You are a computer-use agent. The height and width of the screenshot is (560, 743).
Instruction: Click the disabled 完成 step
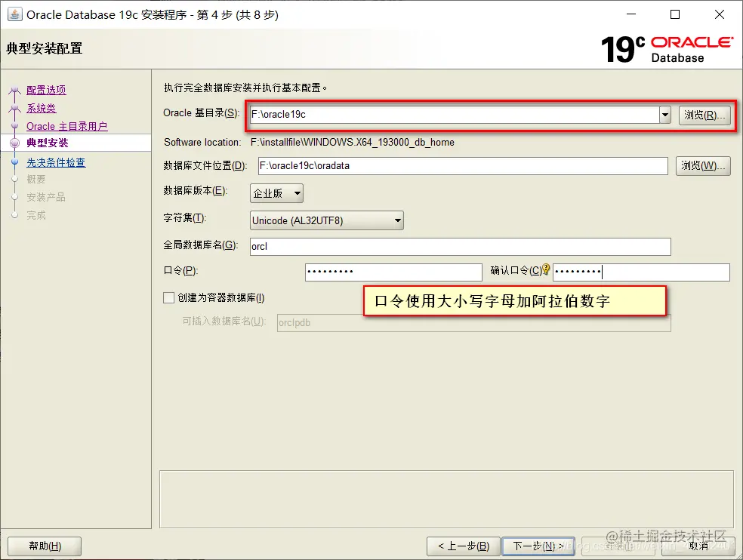coord(36,215)
